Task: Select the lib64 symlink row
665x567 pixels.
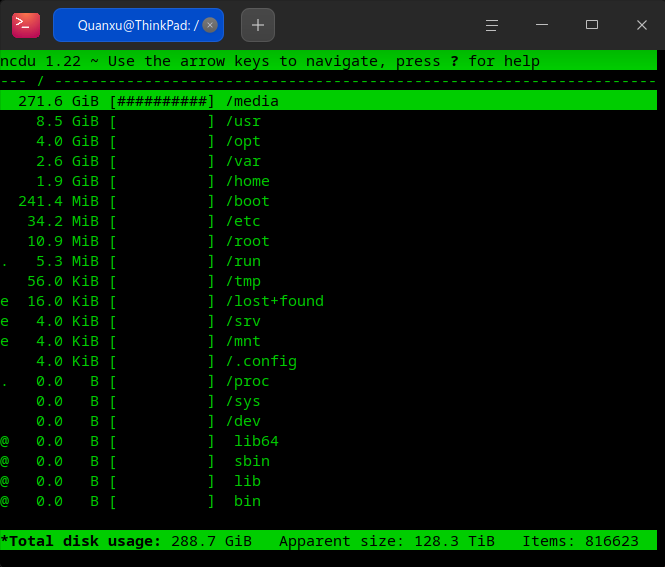Action: click(x=329, y=441)
